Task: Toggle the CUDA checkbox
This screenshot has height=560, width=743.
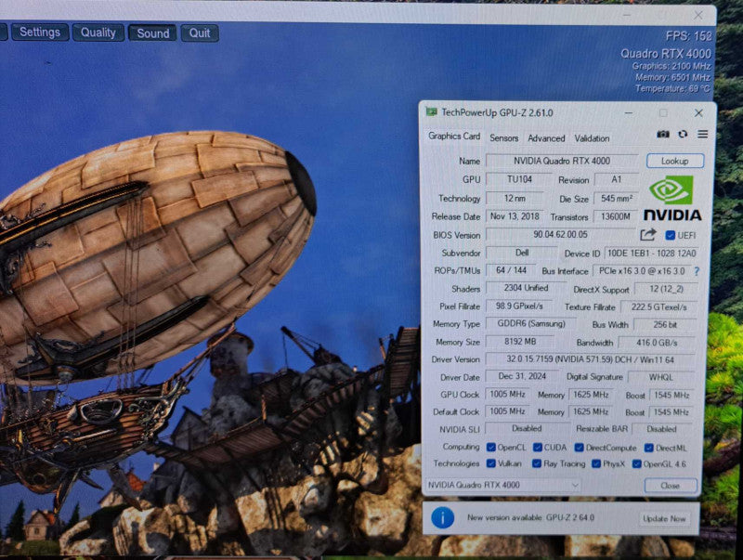Action: pos(538,448)
